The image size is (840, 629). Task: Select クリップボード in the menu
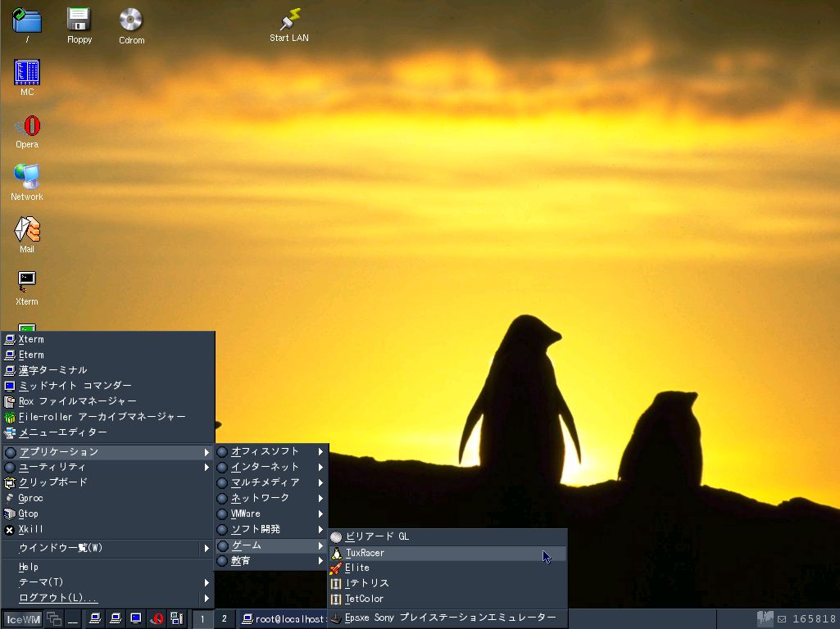pos(107,483)
